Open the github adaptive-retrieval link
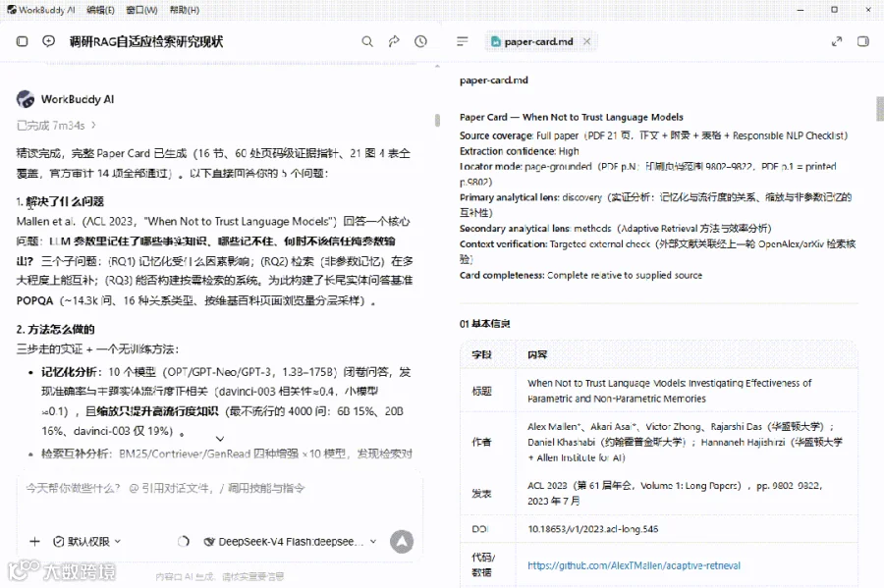This screenshot has width=884, height=588. pos(634,565)
